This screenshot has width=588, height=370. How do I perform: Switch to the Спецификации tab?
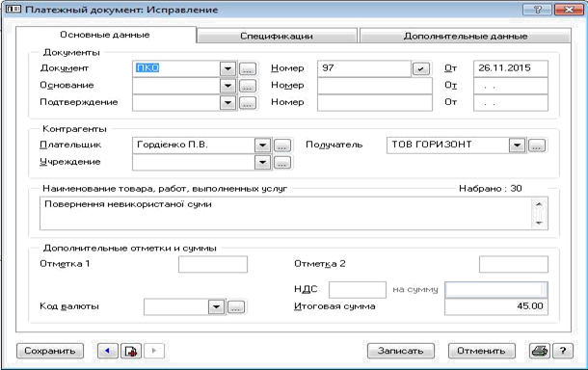click(277, 36)
